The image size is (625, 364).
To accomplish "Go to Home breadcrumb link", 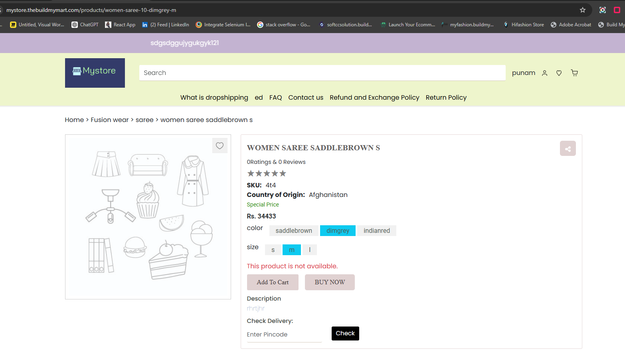I will [x=74, y=120].
